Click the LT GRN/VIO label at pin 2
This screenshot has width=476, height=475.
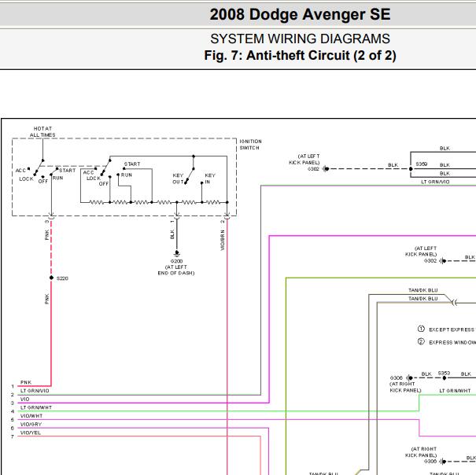pos(35,391)
